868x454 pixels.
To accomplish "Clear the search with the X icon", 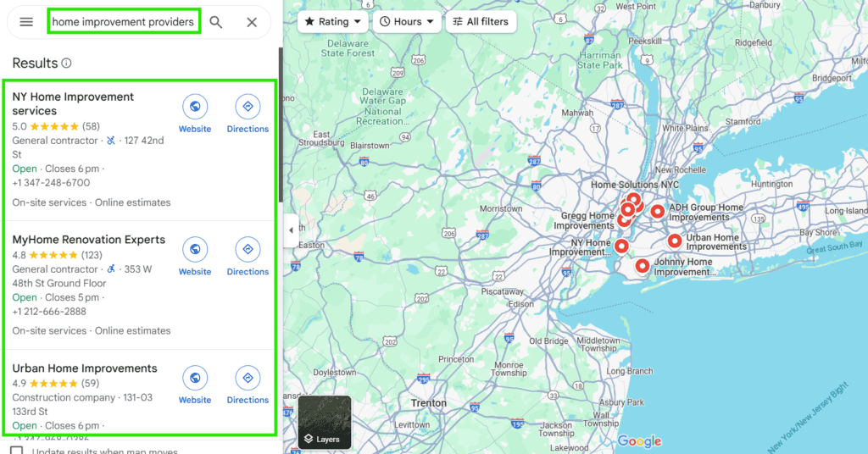I will 252,22.
